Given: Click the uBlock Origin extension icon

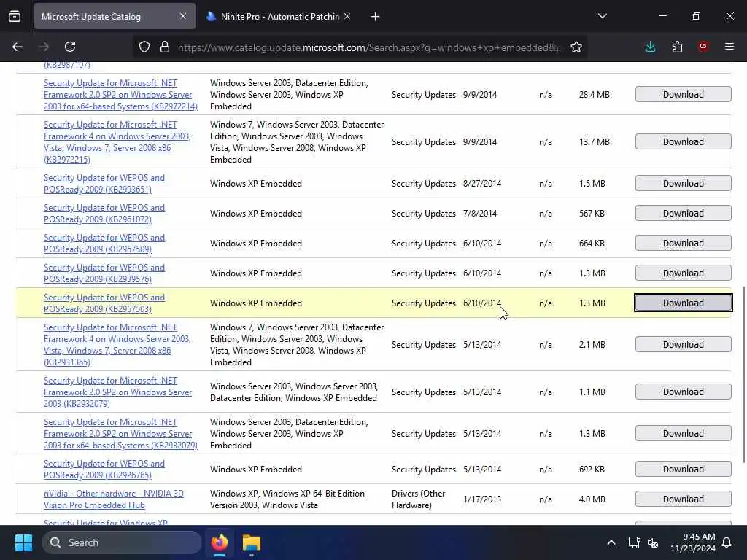Looking at the screenshot, I should 703,47.
